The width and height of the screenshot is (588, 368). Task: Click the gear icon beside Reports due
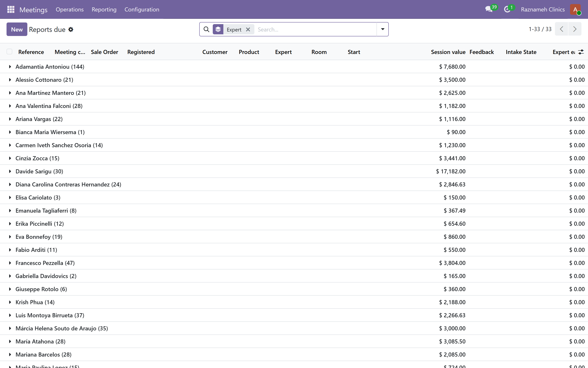coord(71,29)
